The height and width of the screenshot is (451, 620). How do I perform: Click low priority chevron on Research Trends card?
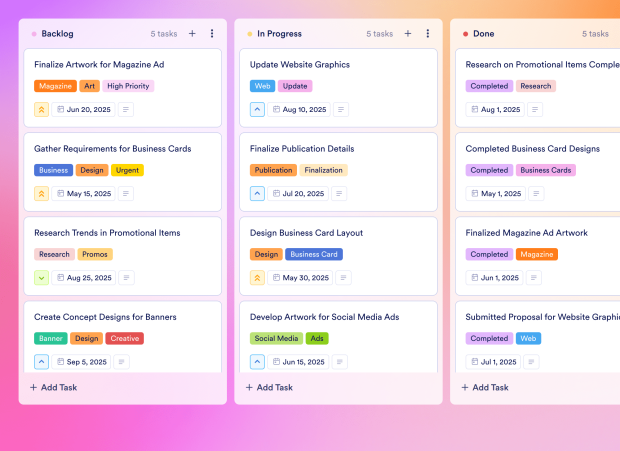(x=42, y=278)
